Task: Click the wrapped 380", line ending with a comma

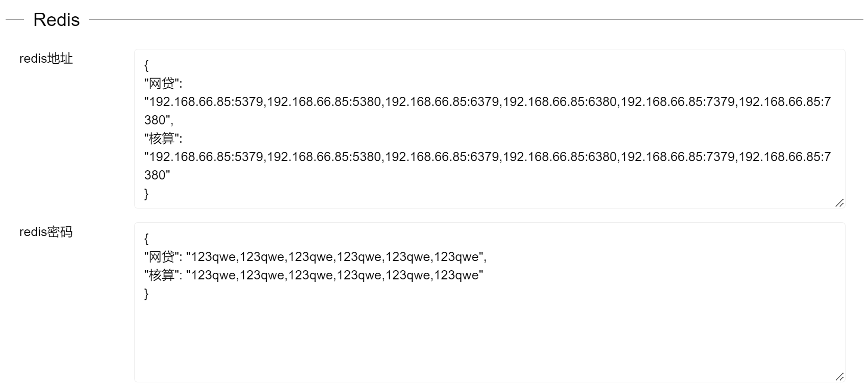Action: 159,120
